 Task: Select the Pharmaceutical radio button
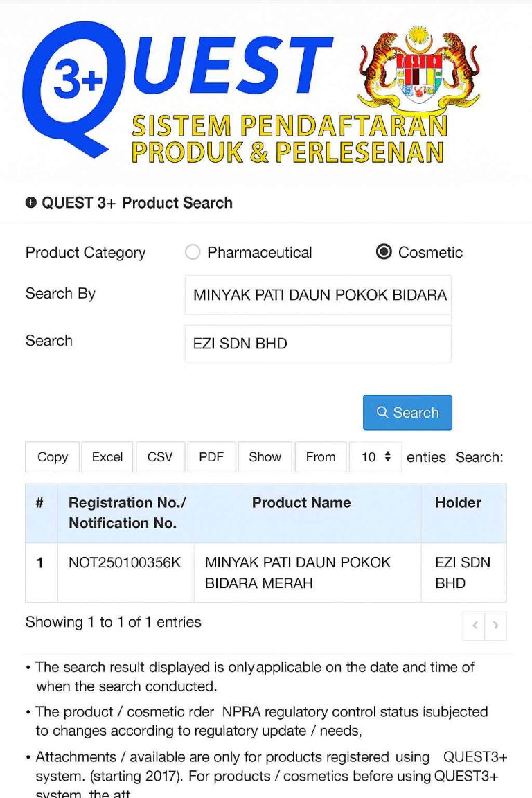(x=193, y=252)
